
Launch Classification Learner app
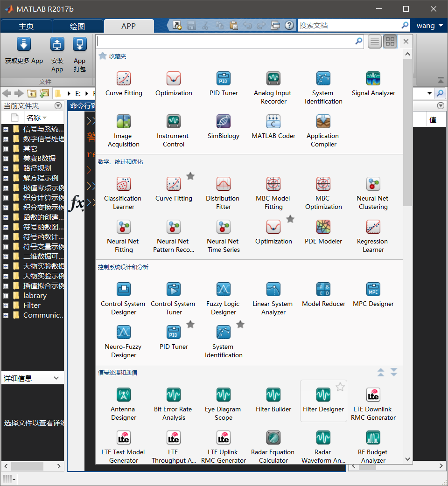click(x=124, y=194)
